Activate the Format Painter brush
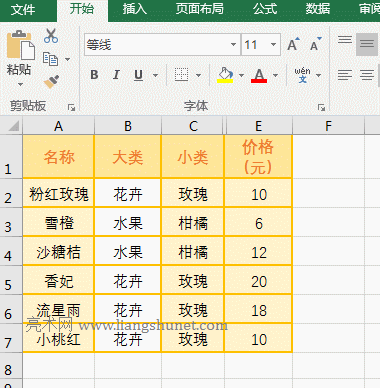 (x=51, y=81)
